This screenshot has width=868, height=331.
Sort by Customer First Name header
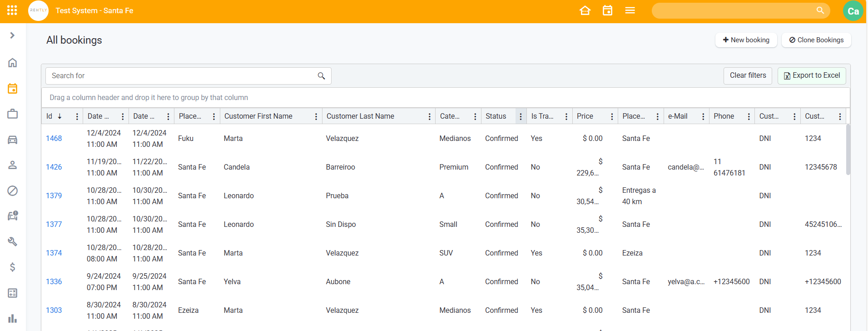(x=258, y=116)
